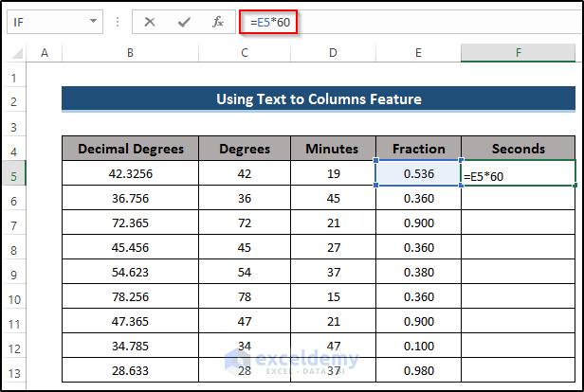Click cell F5 containing =E5*60
The height and width of the screenshot is (392, 584).
click(519, 175)
